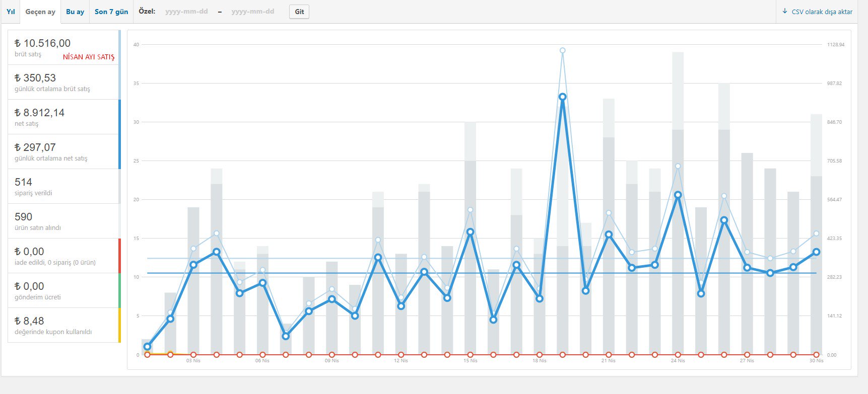Click the x-axis label "27 Nis"

point(747,361)
